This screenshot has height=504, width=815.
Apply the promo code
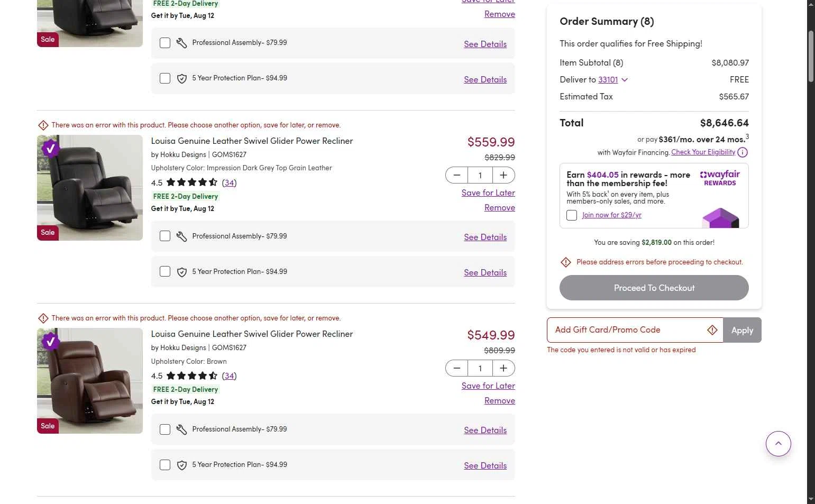tap(742, 330)
